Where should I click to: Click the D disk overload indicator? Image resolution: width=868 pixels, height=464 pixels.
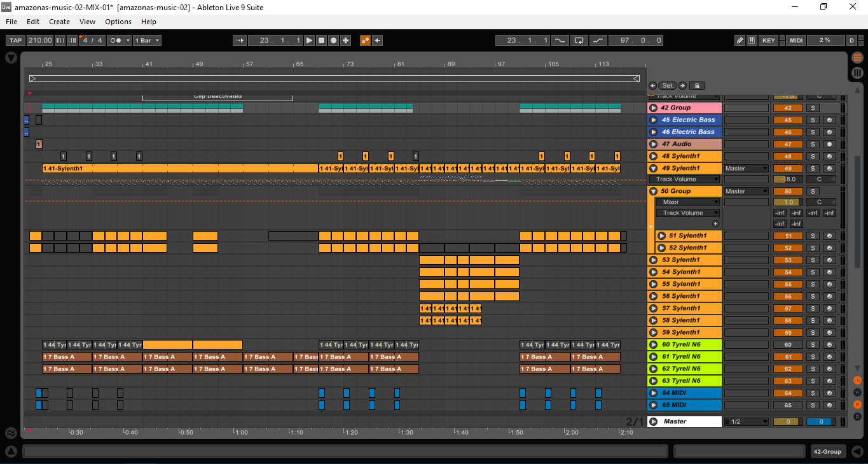[851, 40]
